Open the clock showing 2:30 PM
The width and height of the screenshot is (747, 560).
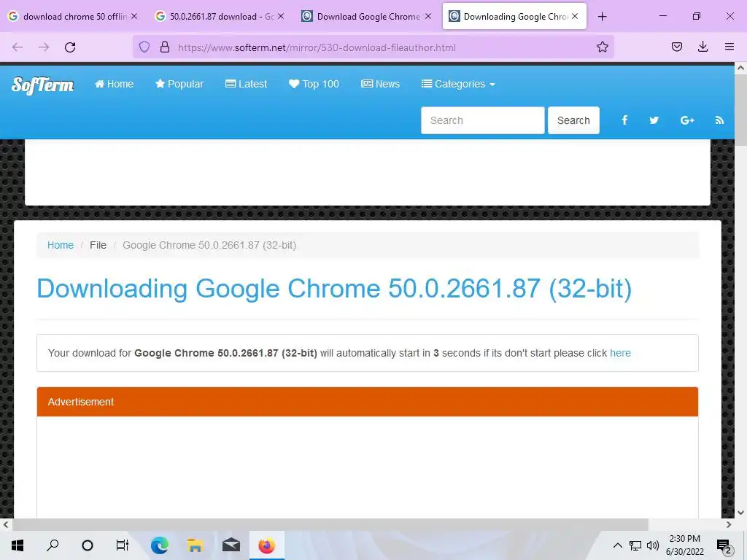(x=684, y=545)
